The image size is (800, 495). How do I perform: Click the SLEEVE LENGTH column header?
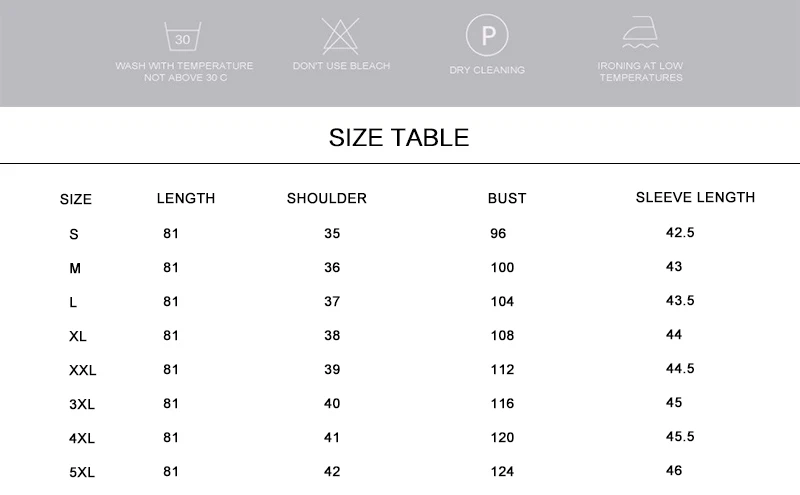click(695, 197)
